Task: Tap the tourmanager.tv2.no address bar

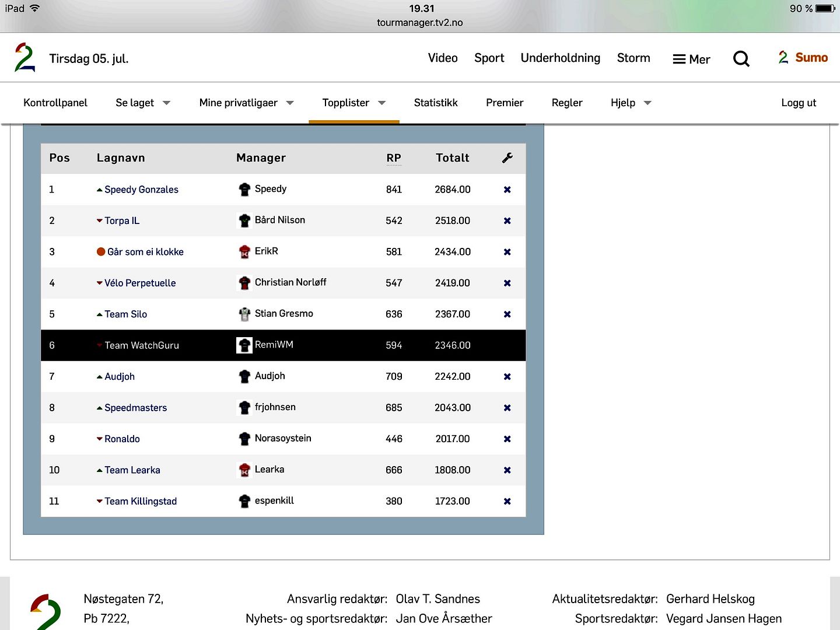Action: 420,23
